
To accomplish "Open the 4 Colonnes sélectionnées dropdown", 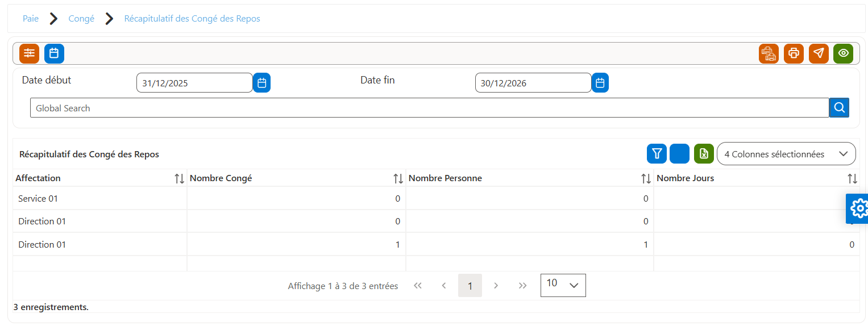I will point(787,154).
